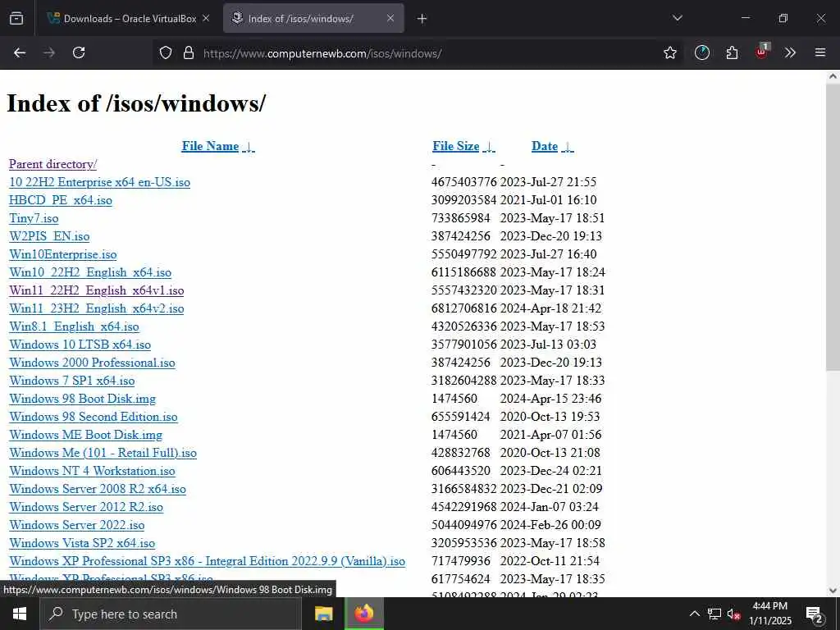Download Windows 98 Boot Disk.img
This screenshot has width=840, height=630.
(83, 399)
